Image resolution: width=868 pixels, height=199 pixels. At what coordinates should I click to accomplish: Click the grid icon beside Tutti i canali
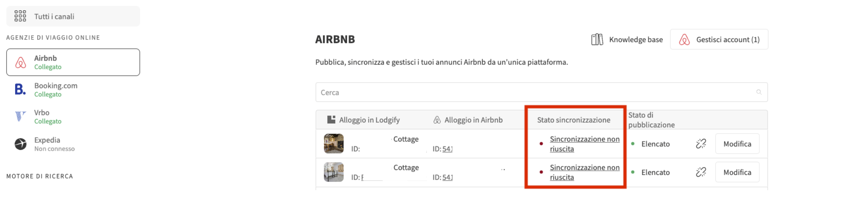tap(20, 16)
